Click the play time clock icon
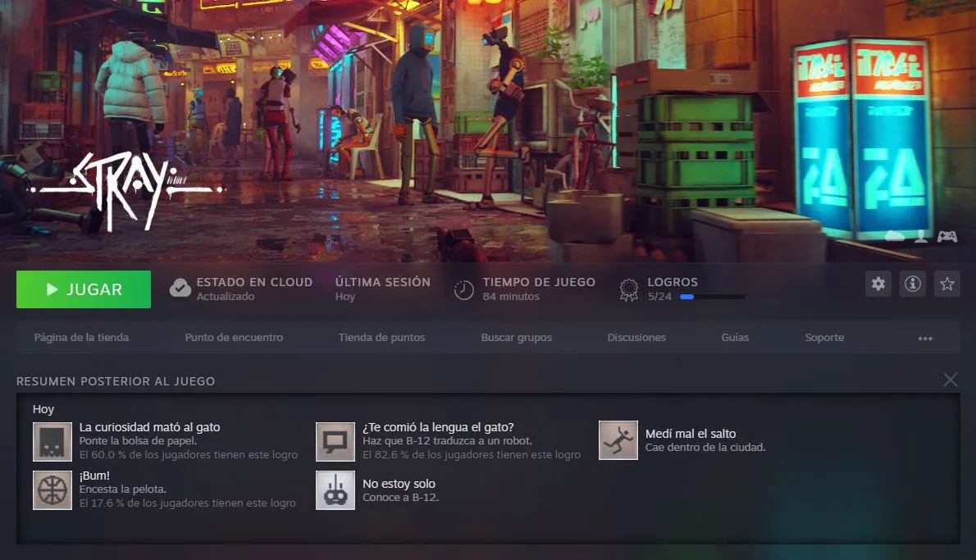 [463, 289]
